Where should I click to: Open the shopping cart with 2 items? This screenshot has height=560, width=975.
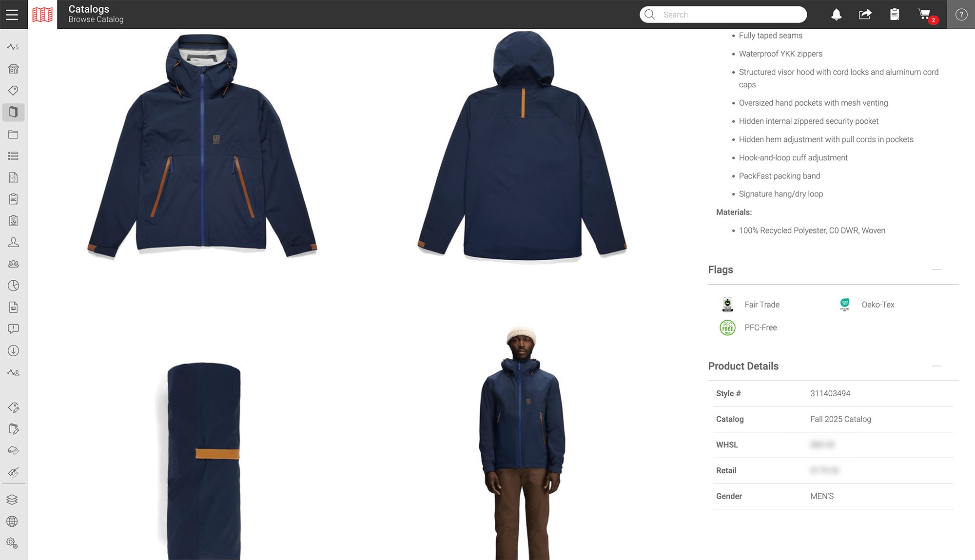924,15
